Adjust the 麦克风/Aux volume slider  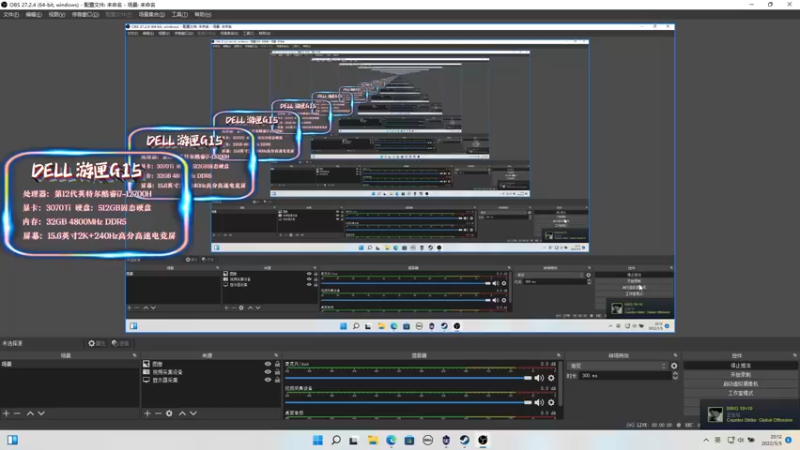point(409,378)
